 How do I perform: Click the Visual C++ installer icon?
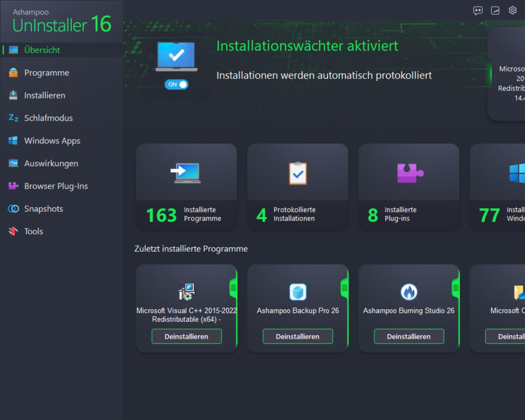tap(187, 292)
